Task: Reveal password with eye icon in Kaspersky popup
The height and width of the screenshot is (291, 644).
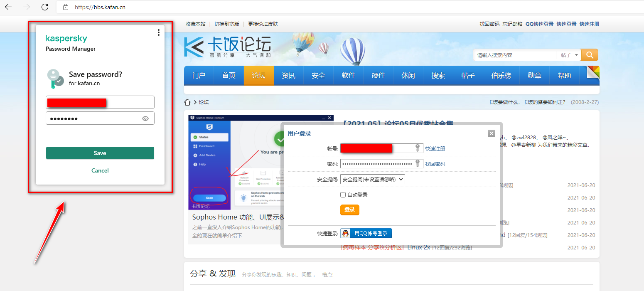Action: pyautogui.click(x=145, y=118)
